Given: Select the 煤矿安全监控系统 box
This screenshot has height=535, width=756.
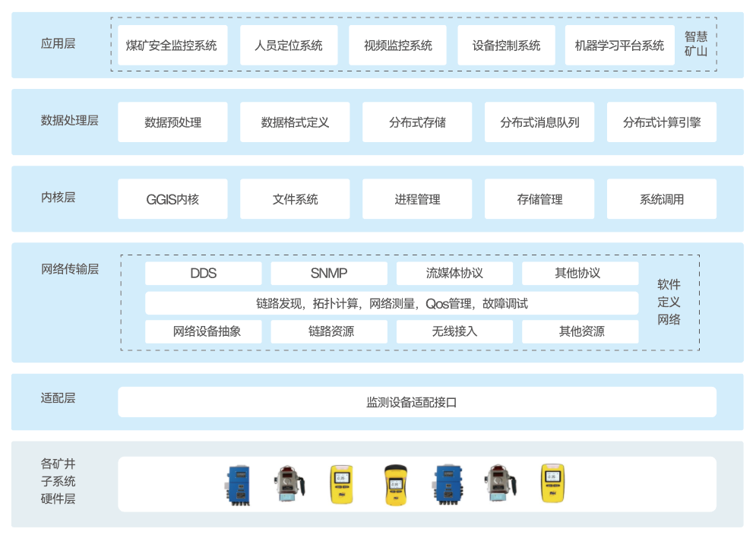Looking at the screenshot, I should [x=172, y=46].
